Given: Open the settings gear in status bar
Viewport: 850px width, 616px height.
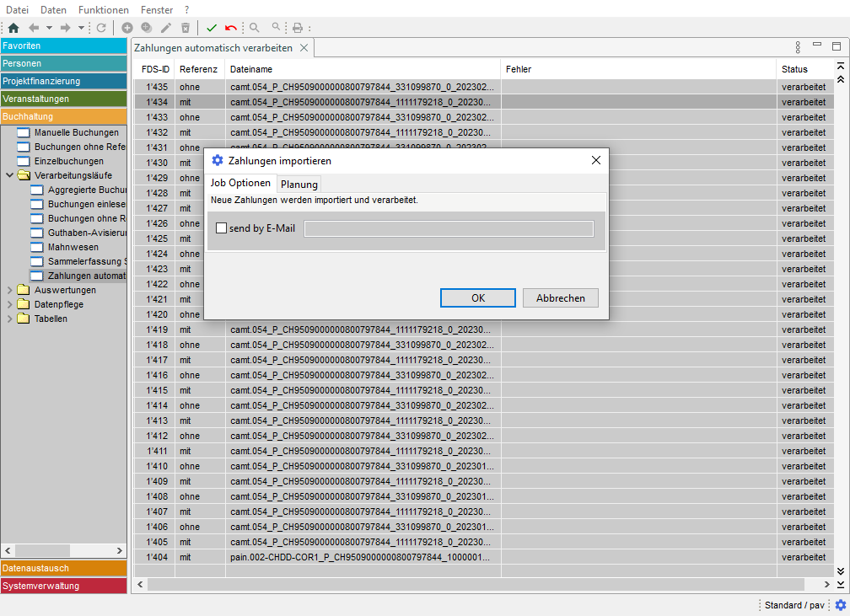Looking at the screenshot, I should tap(840, 605).
